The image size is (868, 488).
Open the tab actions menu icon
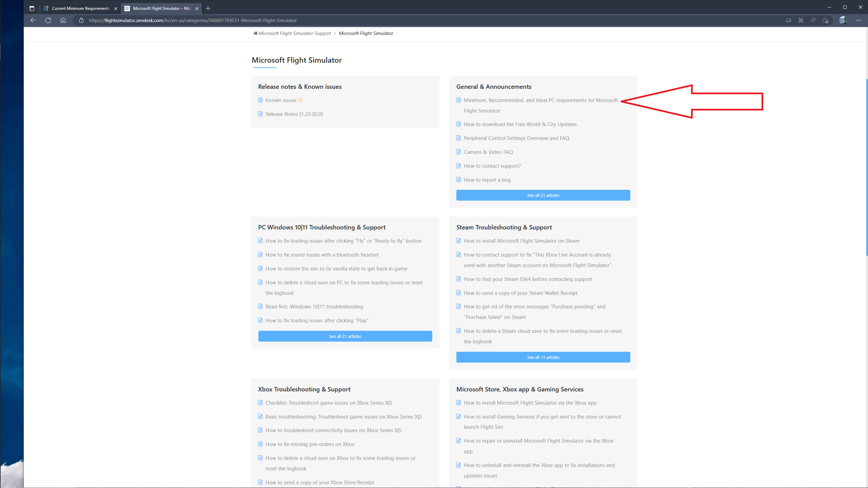(x=32, y=8)
